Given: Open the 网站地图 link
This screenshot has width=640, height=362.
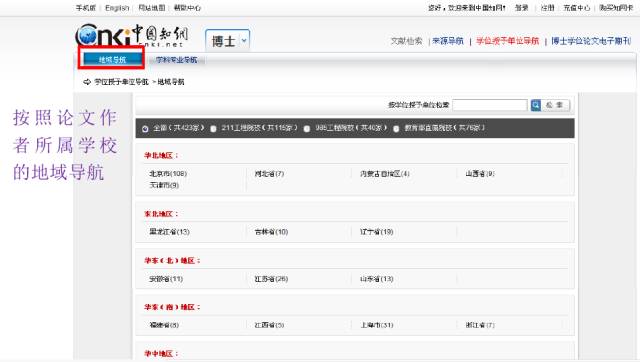Looking at the screenshot, I should pos(152,8).
